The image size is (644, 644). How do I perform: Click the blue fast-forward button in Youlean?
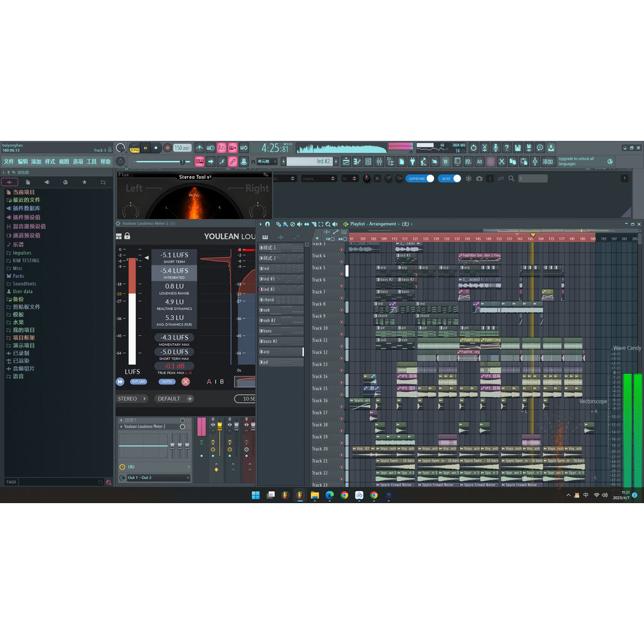click(x=120, y=382)
